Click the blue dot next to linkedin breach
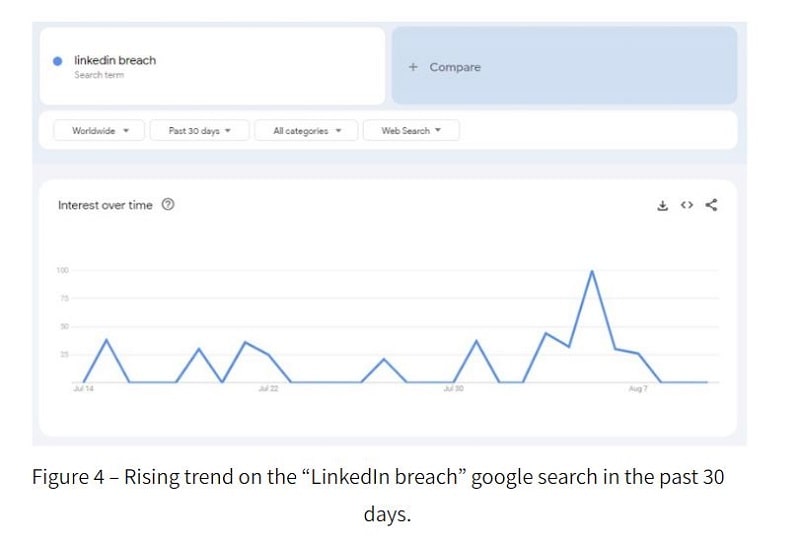The image size is (800, 541). coord(58,61)
